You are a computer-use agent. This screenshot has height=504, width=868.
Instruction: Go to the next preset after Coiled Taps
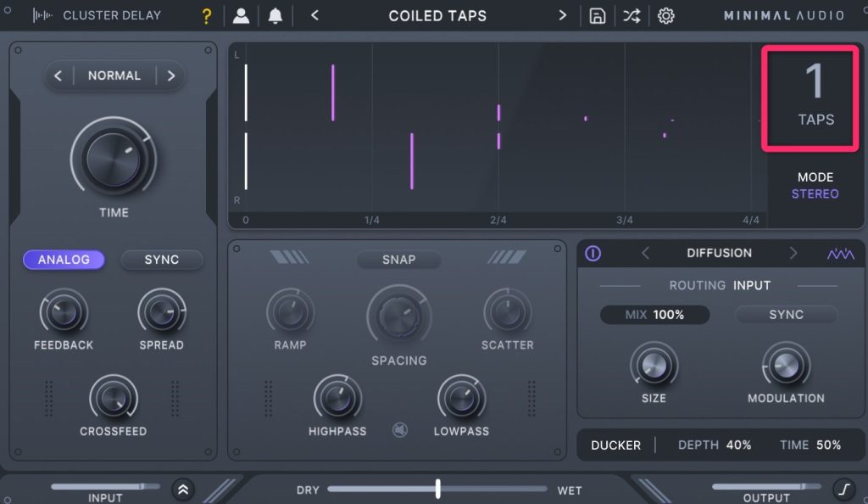562,16
